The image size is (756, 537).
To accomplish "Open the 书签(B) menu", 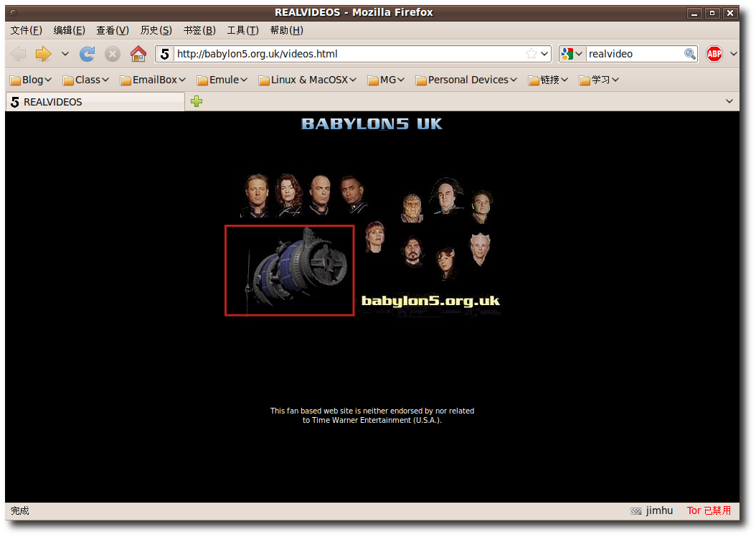I will (199, 30).
